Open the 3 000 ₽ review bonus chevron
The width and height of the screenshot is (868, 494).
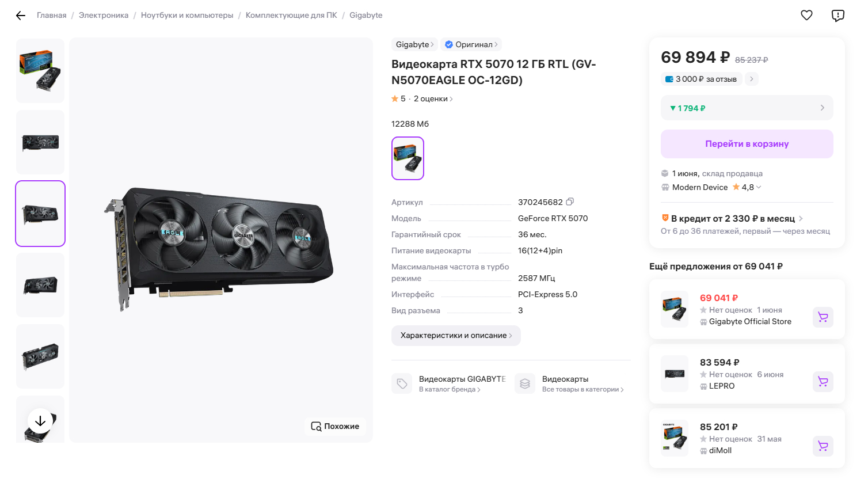coord(751,79)
